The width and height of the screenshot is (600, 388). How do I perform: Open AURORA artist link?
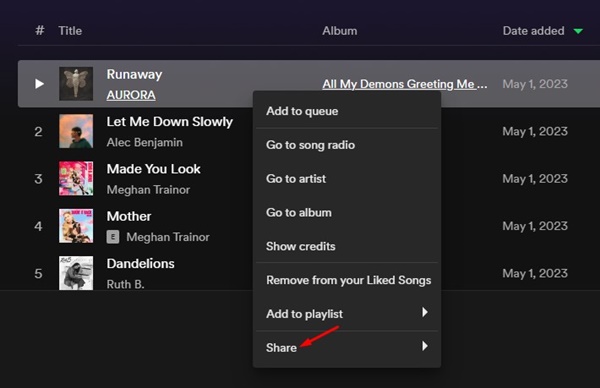pyautogui.click(x=131, y=95)
